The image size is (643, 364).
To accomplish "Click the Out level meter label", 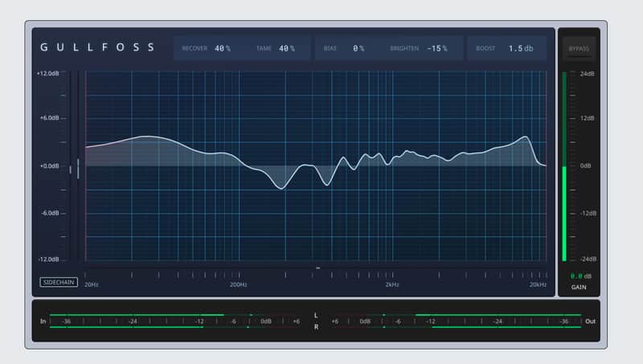I will 590,321.
